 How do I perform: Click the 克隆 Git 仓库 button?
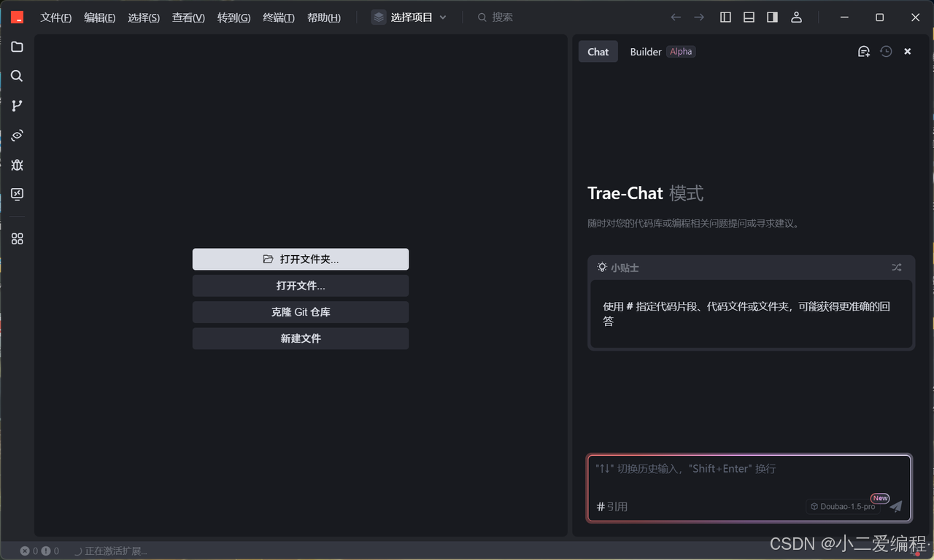tap(301, 312)
